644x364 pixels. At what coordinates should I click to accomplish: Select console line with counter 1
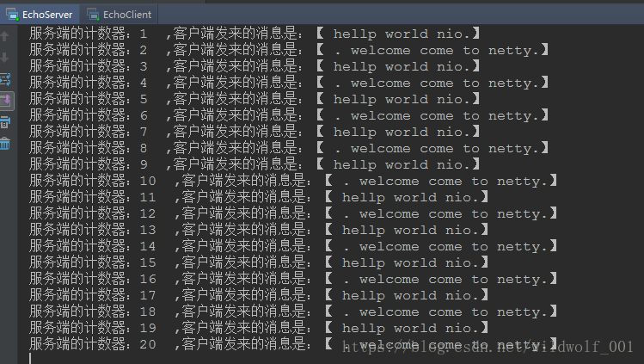255,34
